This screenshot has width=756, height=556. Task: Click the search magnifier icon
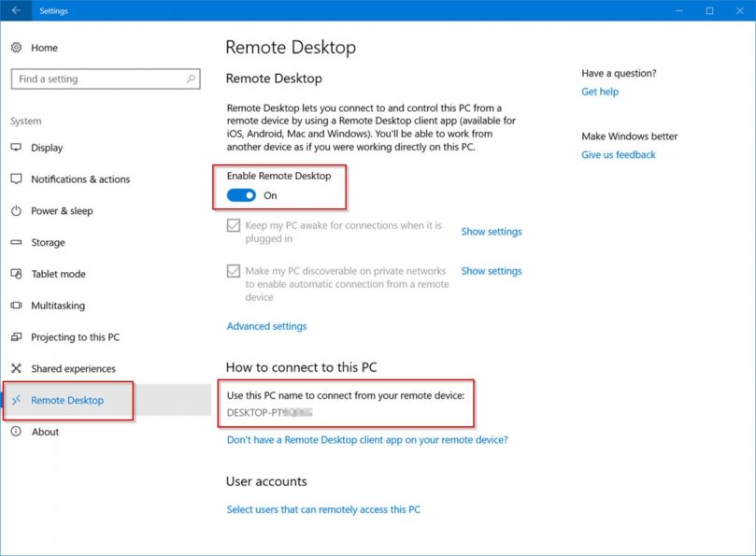(191, 78)
